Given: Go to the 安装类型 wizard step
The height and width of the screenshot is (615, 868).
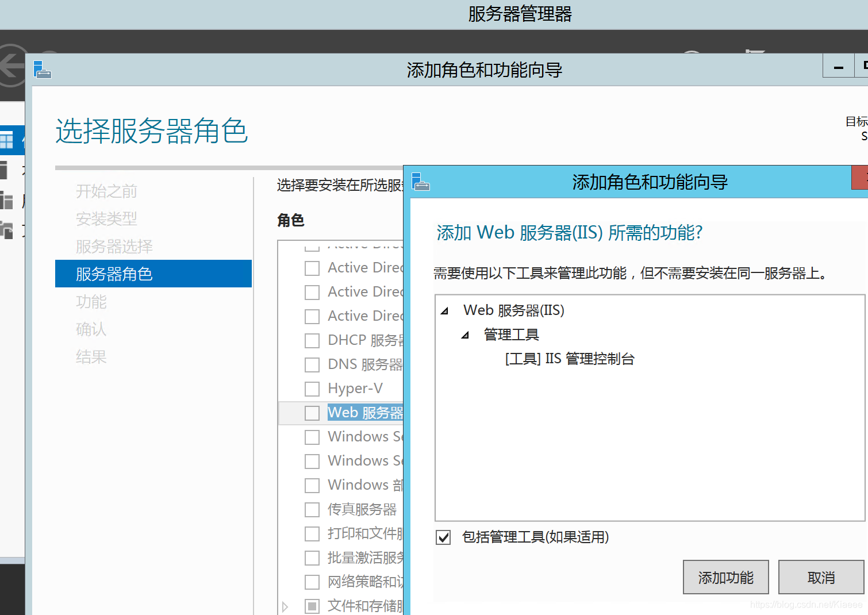Looking at the screenshot, I should (106, 218).
